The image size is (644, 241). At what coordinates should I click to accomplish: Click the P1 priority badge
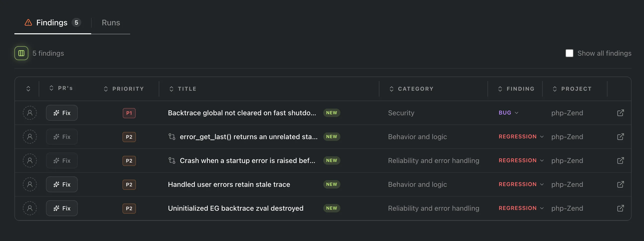[x=129, y=113]
